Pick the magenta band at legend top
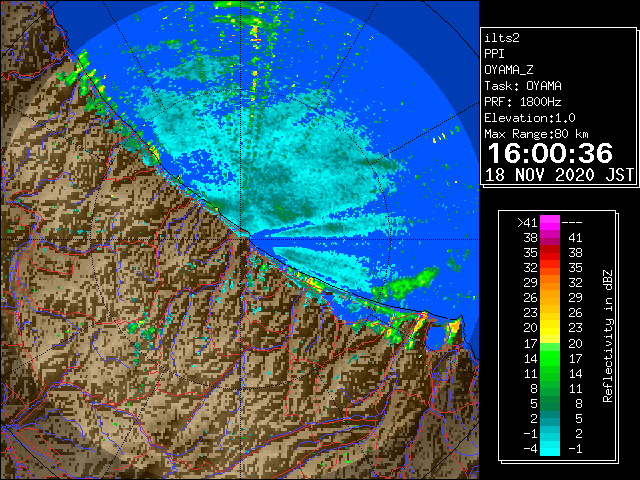640x480 pixels. 550,223
